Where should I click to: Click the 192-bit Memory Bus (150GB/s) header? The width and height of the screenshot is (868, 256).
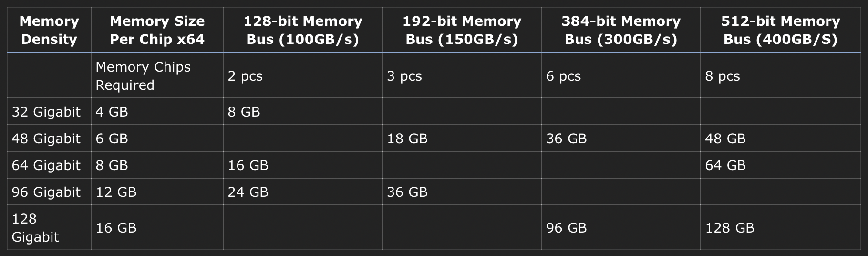pos(462,30)
